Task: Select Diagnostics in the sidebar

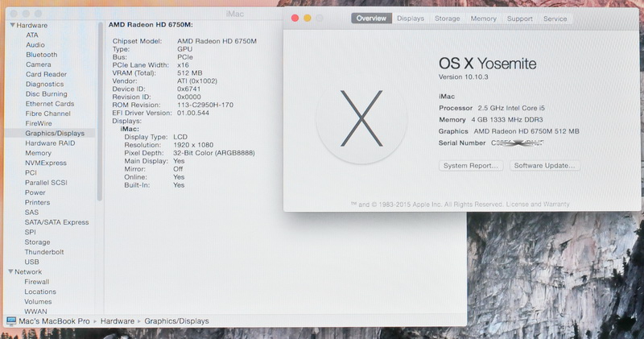Action: coord(44,85)
